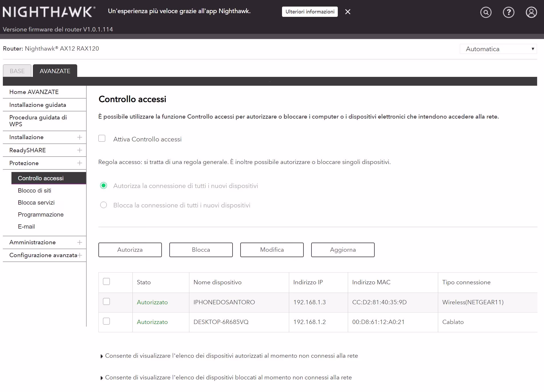Viewport: 544px width, 392px height.
Task: Open Blocca servizi page
Action: (36, 203)
